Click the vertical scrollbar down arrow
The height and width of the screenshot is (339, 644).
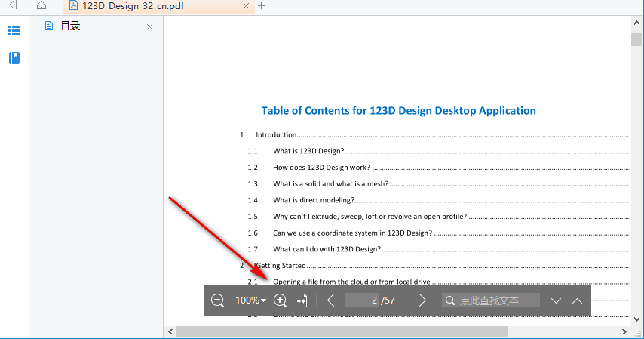(x=636, y=319)
